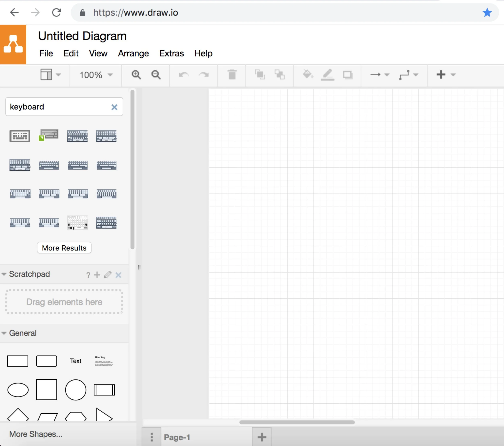Click More Shapes... at the bottom
This screenshot has height=446, width=504.
click(36, 434)
